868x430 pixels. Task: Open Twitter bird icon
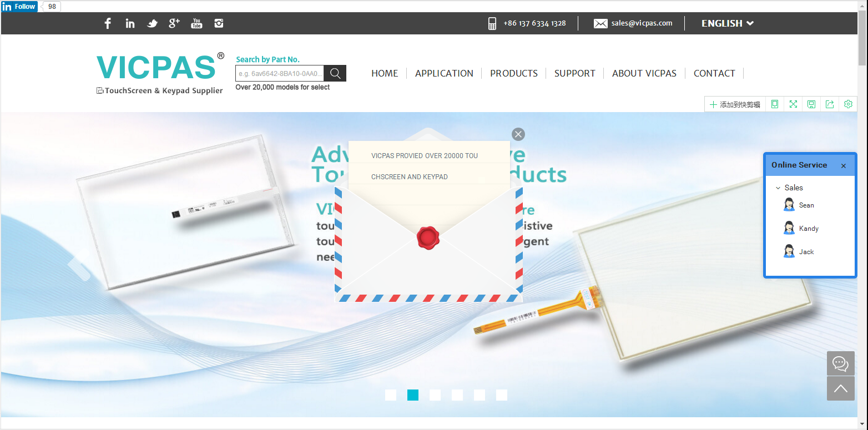[x=152, y=23]
